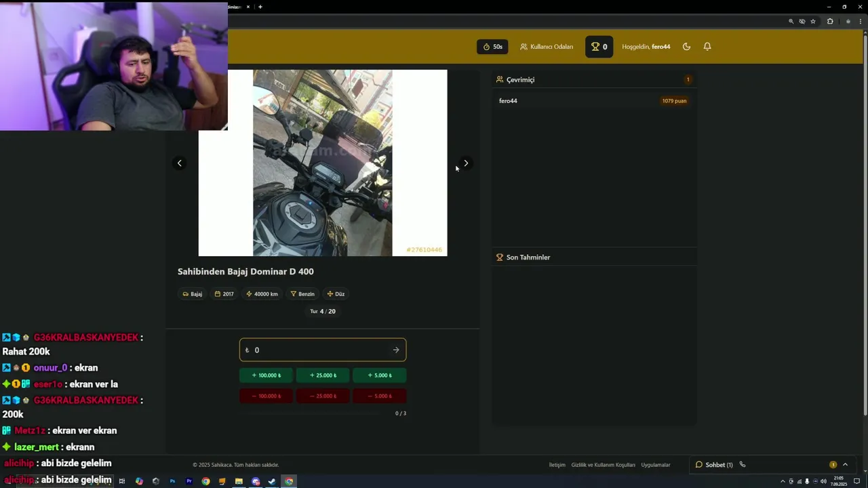Open Kullanıcı Odaları rooms
Image resolution: width=868 pixels, height=488 pixels.
(547, 47)
